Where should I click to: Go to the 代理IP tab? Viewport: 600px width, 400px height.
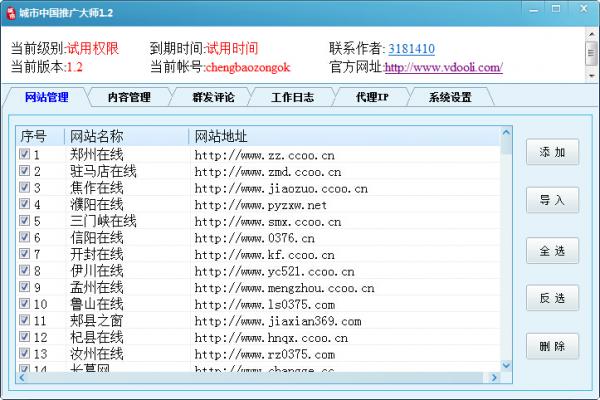[x=372, y=97]
